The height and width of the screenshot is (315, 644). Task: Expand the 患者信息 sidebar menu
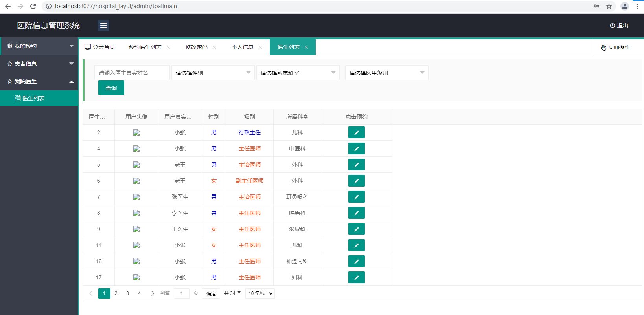pos(39,64)
